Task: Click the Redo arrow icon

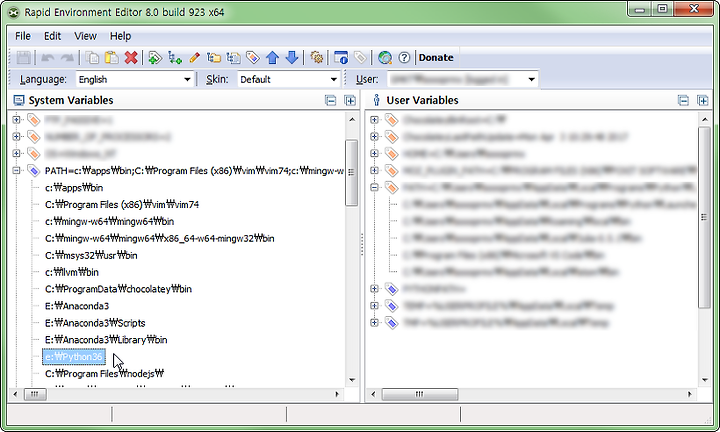Action: 67,57
